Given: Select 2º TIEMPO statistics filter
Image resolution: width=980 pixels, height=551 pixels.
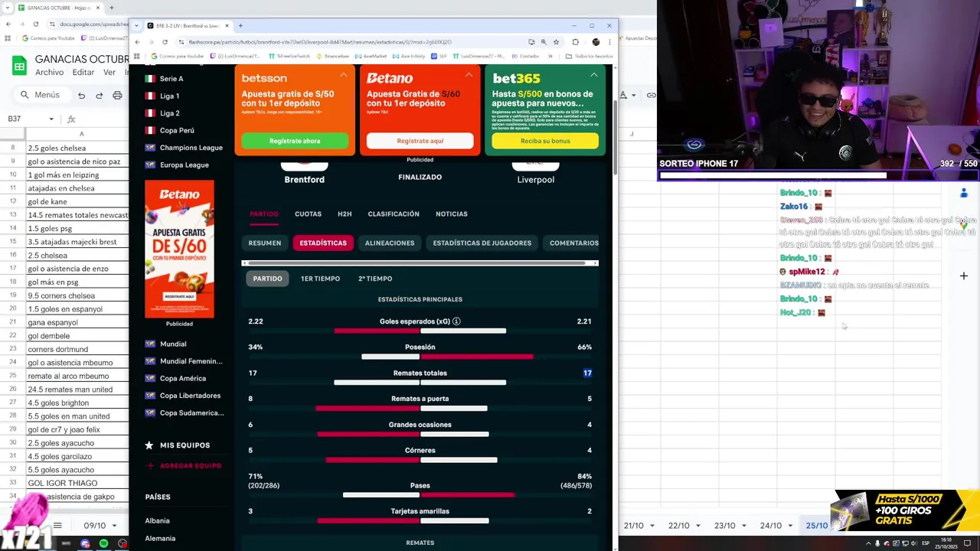Looking at the screenshot, I should [x=375, y=279].
